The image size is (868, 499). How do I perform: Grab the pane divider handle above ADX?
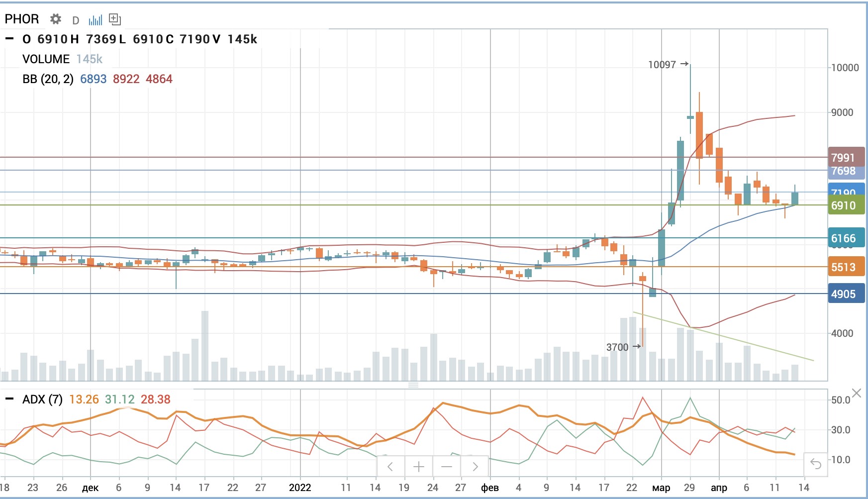coord(413,385)
